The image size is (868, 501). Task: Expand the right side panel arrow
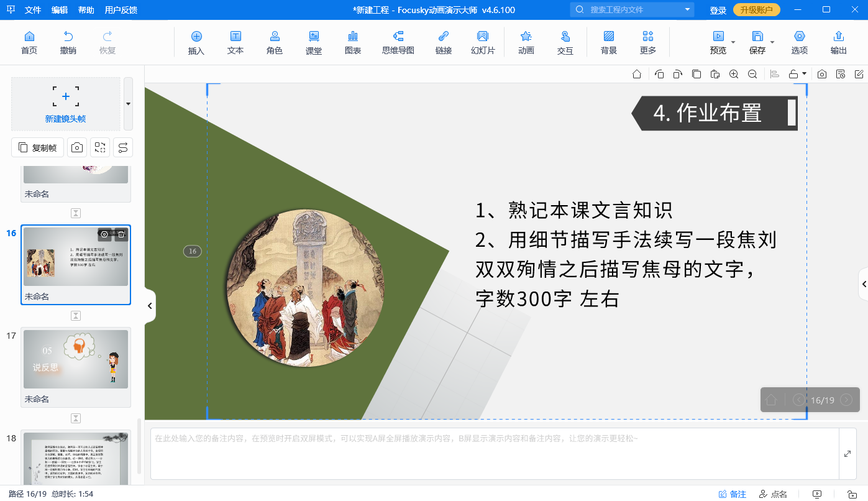(864, 284)
